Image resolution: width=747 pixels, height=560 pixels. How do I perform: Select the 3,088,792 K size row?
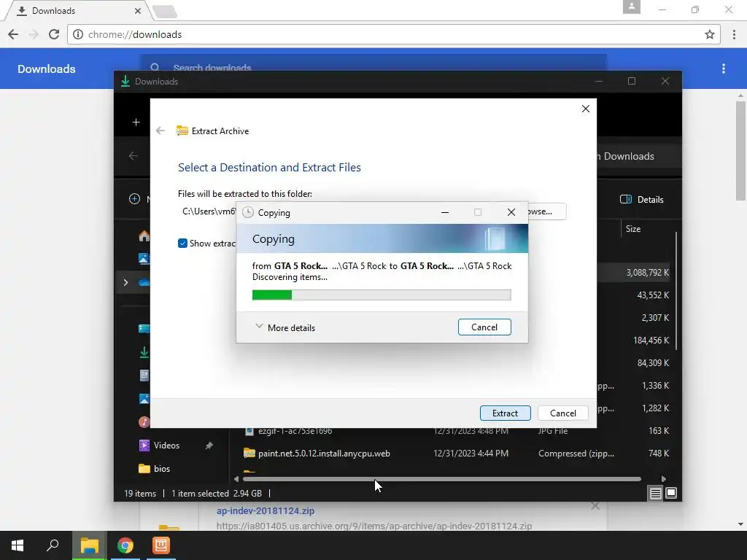click(x=647, y=273)
